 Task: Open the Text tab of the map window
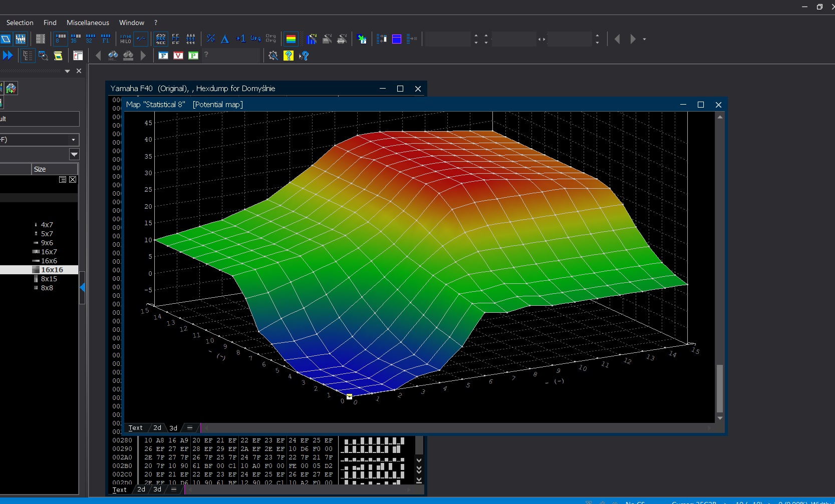click(135, 428)
